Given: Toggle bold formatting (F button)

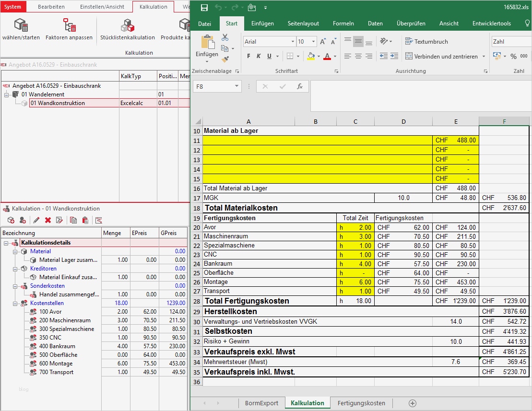Looking at the screenshot, I should [x=248, y=56].
